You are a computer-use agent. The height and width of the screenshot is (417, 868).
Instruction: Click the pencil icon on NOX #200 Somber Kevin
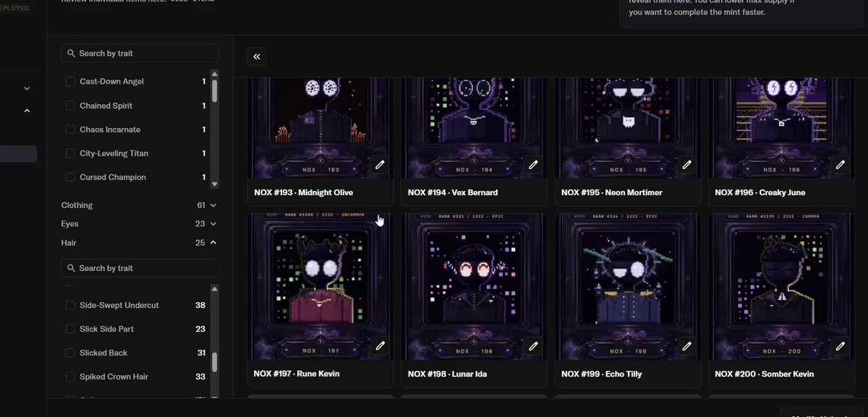pos(840,346)
